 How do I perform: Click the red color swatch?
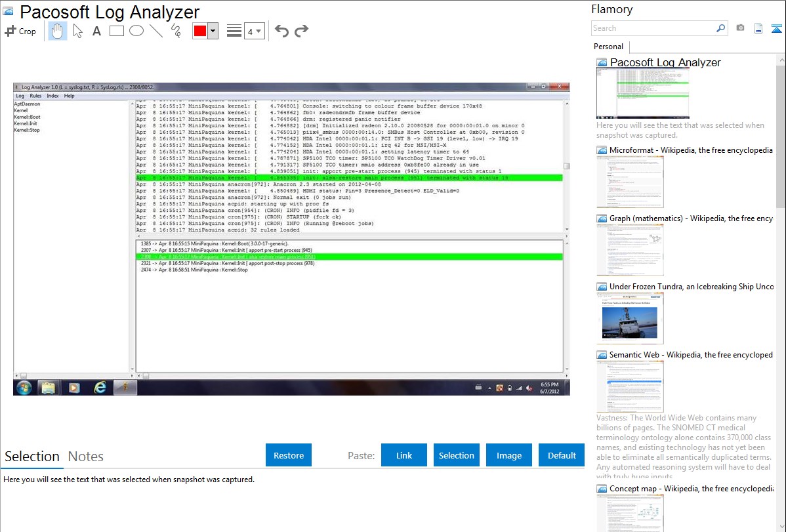(200, 31)
